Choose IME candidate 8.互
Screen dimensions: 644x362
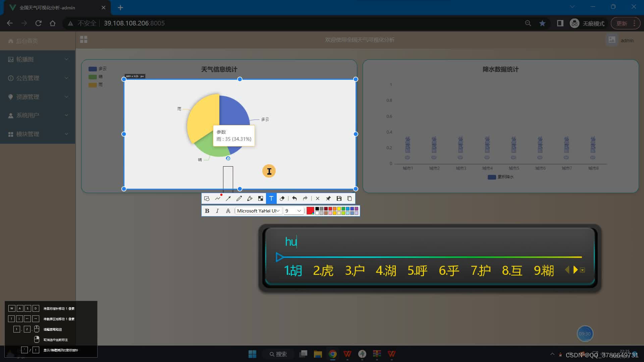[512, 270]
